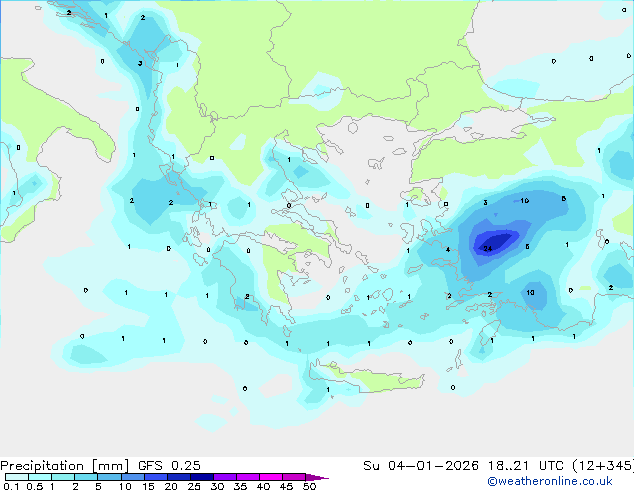Choose the 20–25 mm dark blue swatch
This screenshot has width=634, height=490.
click(179, 477)
